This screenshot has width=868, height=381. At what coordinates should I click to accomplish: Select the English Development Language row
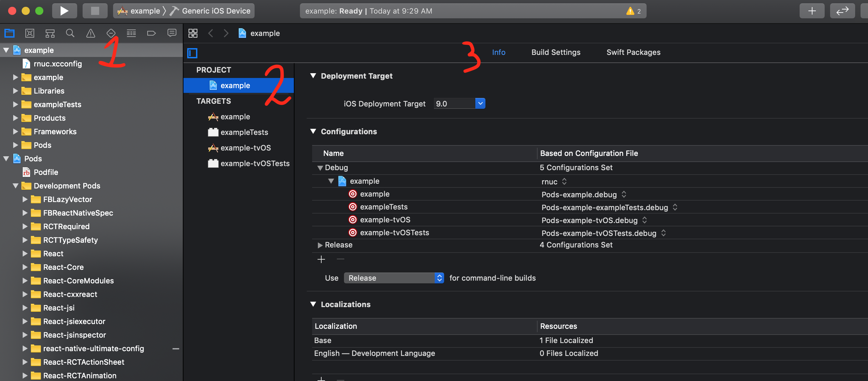tap(590, 353)
